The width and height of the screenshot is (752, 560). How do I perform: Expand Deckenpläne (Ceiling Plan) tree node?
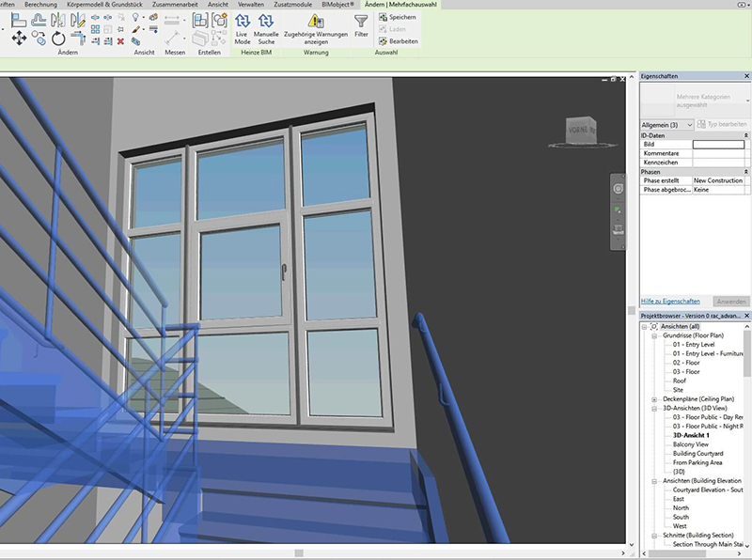coord(654,398)
